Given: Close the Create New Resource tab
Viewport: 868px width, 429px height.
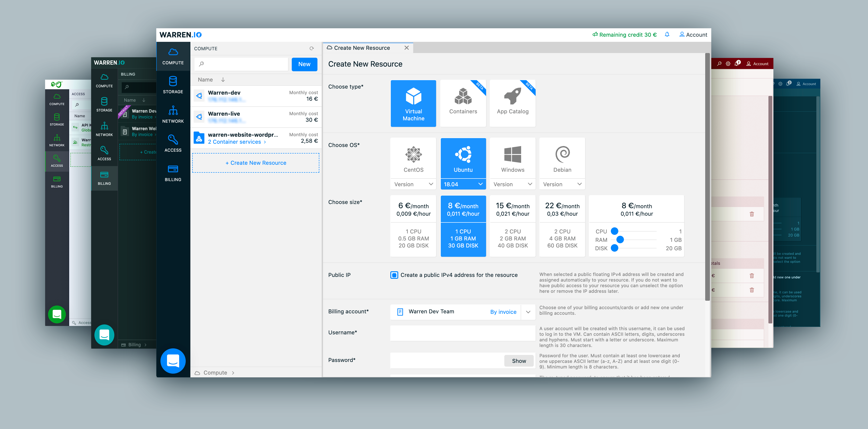Looking at the screenshot, I should pos(406,48).
